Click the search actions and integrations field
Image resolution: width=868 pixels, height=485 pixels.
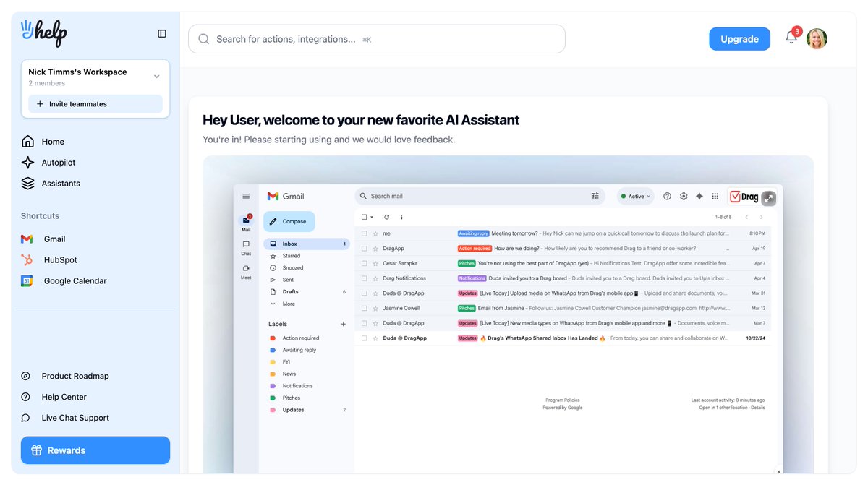376,39
